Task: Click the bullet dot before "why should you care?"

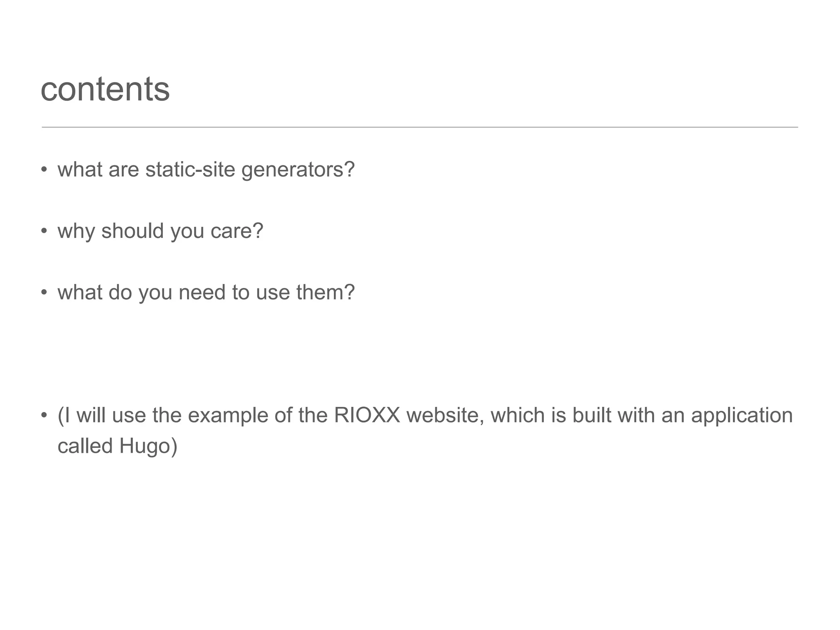Action: pos(44,231)
